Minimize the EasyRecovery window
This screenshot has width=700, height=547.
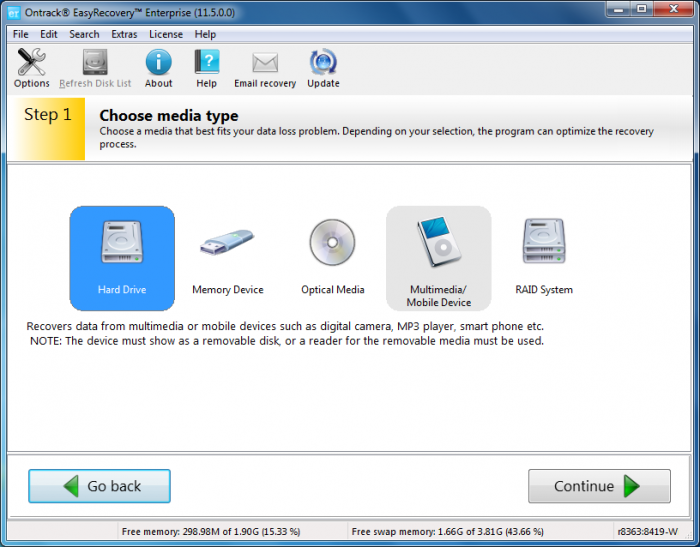click(619, 9)
